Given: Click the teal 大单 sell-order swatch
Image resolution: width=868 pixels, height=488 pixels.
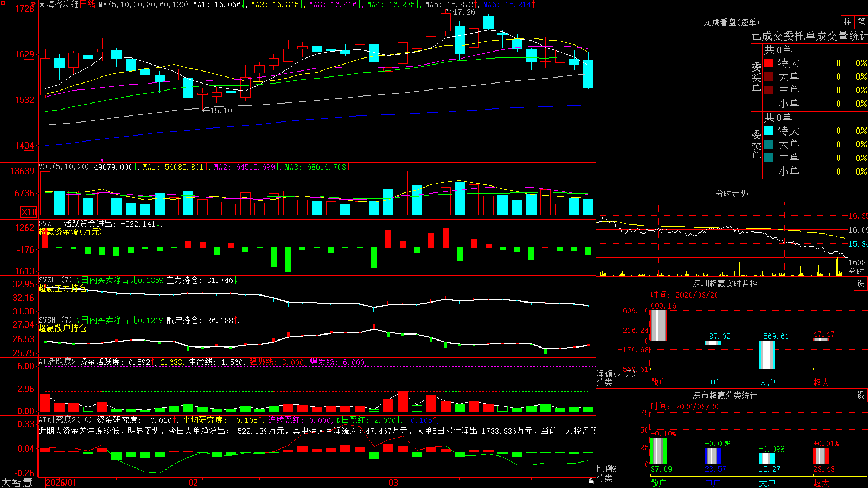Looking at the screenshot, I should coord(768,144).
